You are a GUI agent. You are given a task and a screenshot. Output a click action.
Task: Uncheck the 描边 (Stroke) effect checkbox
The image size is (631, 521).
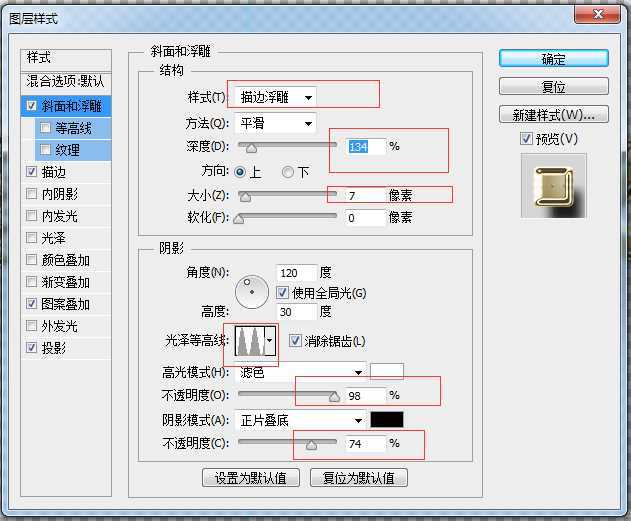pyautogui.click(x=33, y=172)
